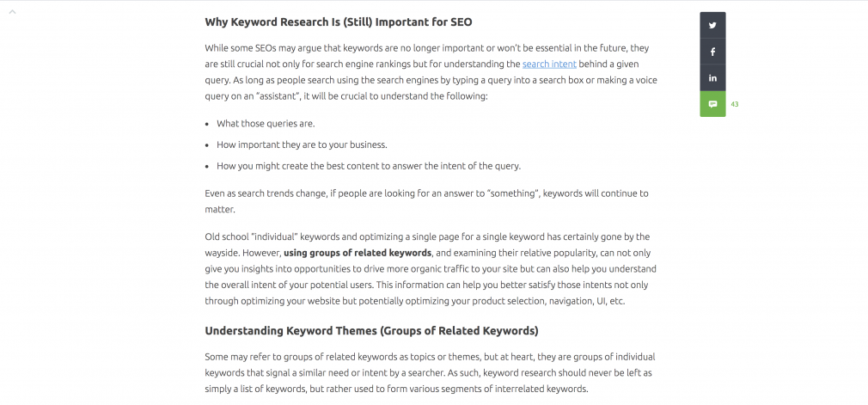The width and height of the screenshot is (868, 405).
Task: Share the article on LinkedIn
Action: [712, 78]
